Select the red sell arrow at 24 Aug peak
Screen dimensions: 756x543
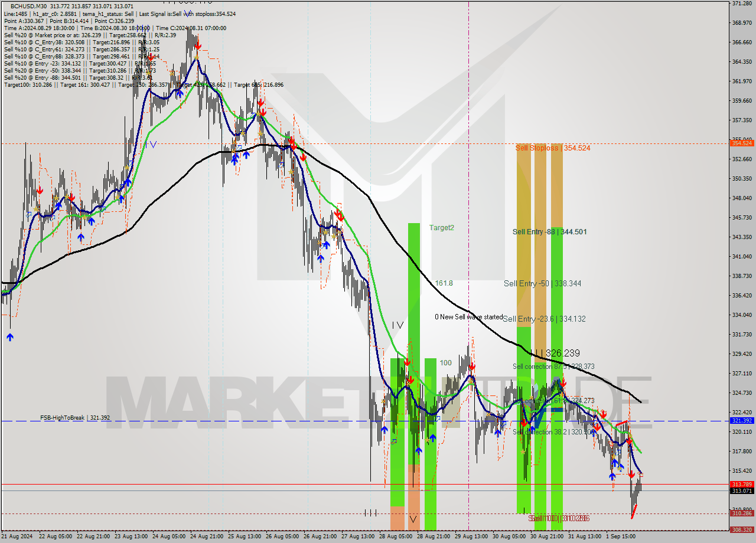point(197,45)
